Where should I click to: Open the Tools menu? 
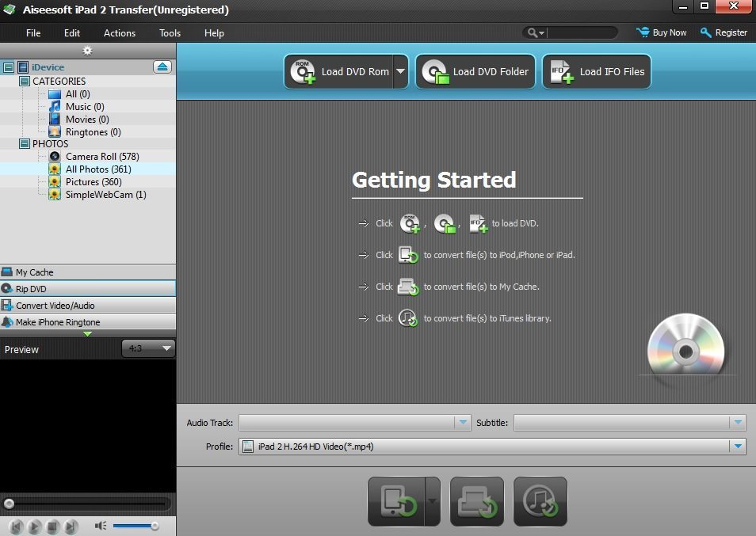tap(170, 32)
